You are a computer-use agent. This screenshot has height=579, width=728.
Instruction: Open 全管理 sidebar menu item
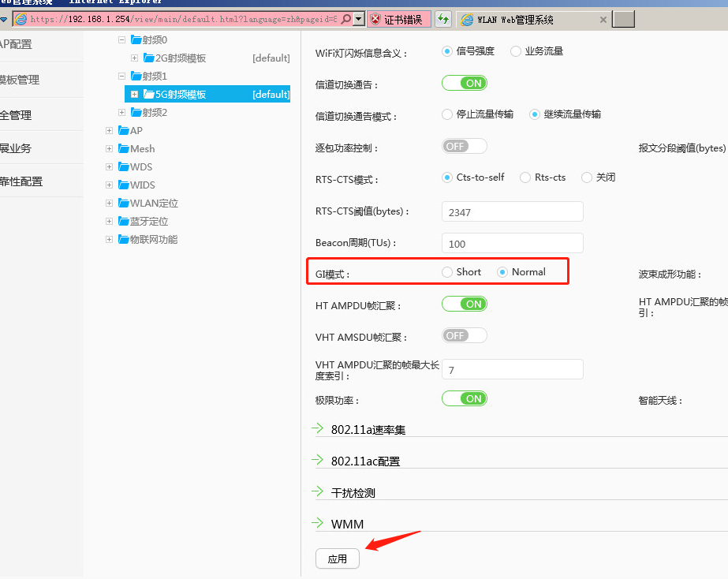pos(16,115)
